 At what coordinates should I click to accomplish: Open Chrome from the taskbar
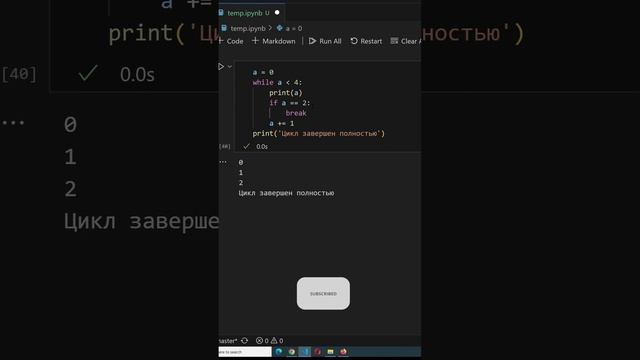click(x=292, y=351)
